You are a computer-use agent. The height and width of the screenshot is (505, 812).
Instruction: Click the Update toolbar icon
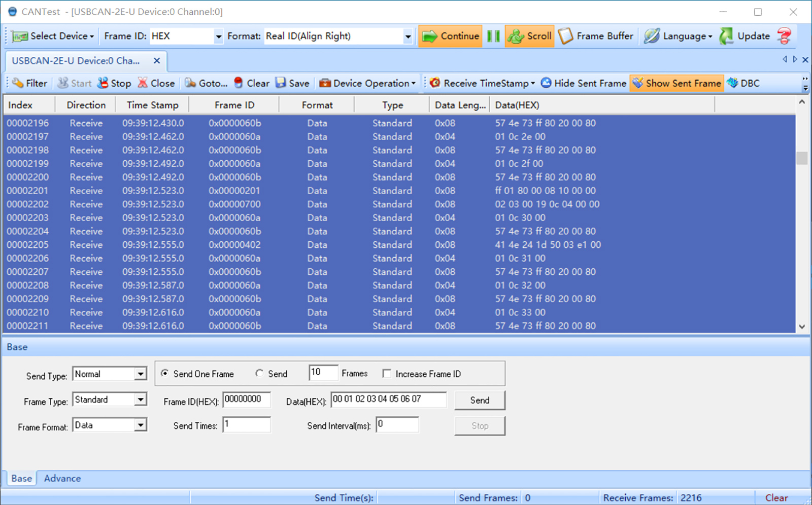tap(727, 36)
